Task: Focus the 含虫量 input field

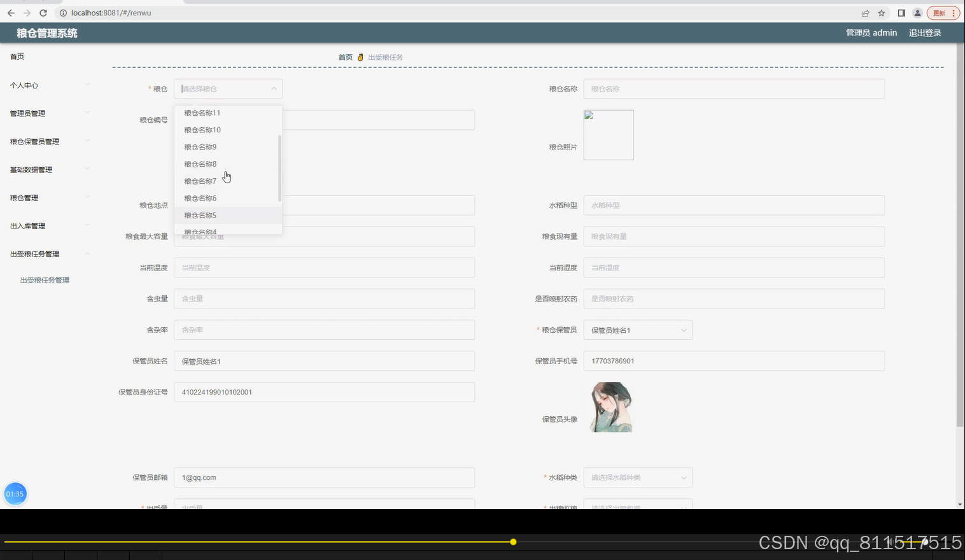Action: pos(324,298)
